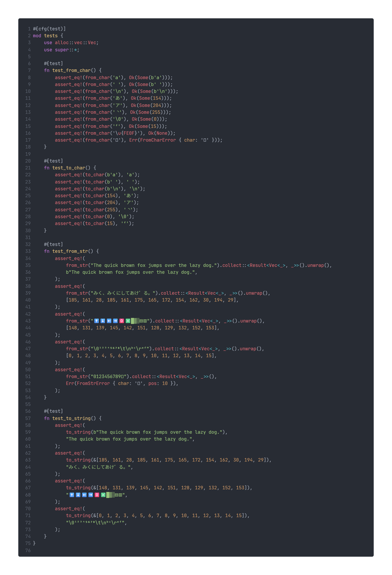Click the red O emoji on line 68
Viewport: 392px width, 575px height.
(97, 495)
